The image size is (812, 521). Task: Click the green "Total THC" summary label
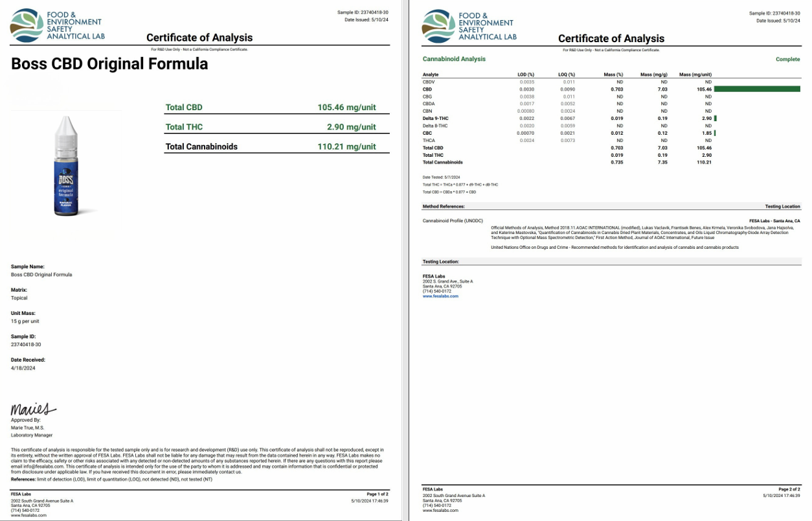pos(184,127)
